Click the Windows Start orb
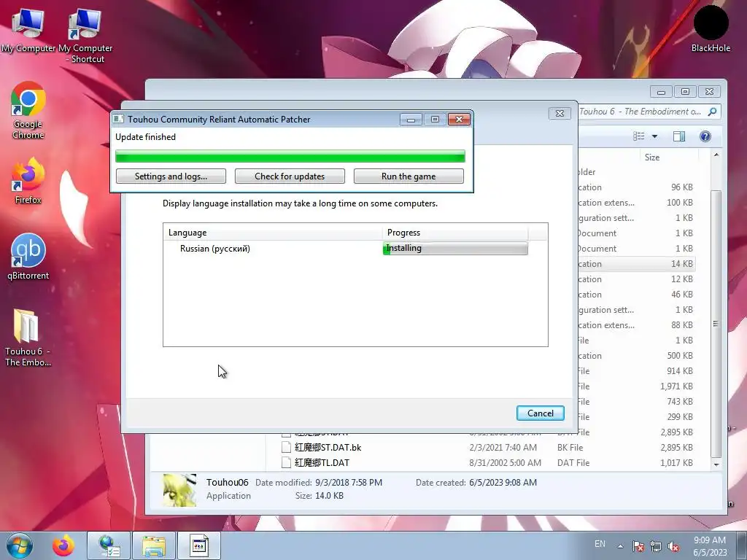747x560 pixels. [20, 545]
